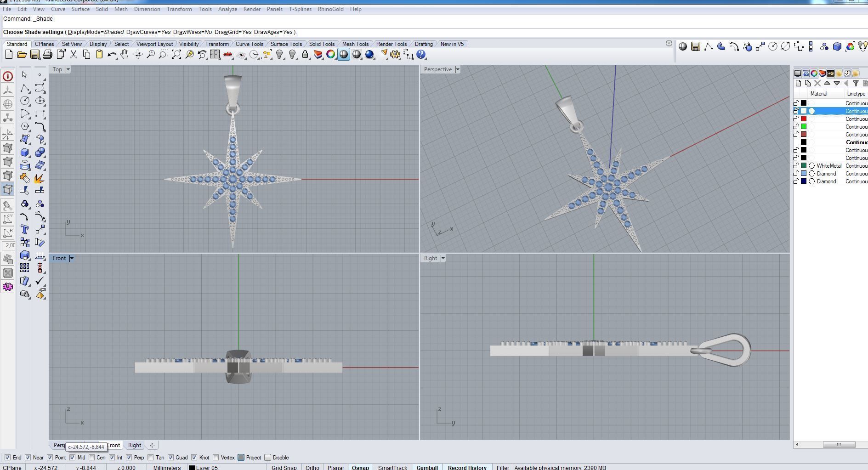This screenshot has height=470, width=868.
Task: Click the Print icon in Standard toolbar
Action: (47, 55)
